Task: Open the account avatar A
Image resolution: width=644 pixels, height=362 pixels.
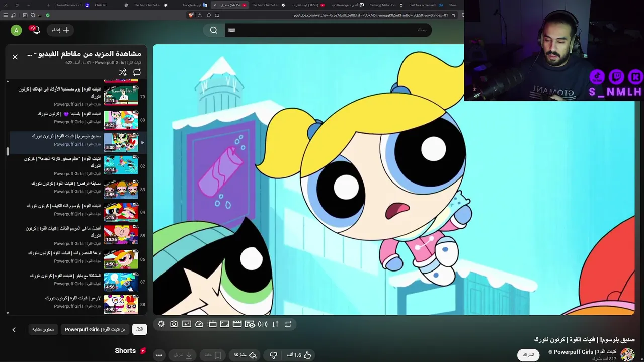Action: point(16,30)
